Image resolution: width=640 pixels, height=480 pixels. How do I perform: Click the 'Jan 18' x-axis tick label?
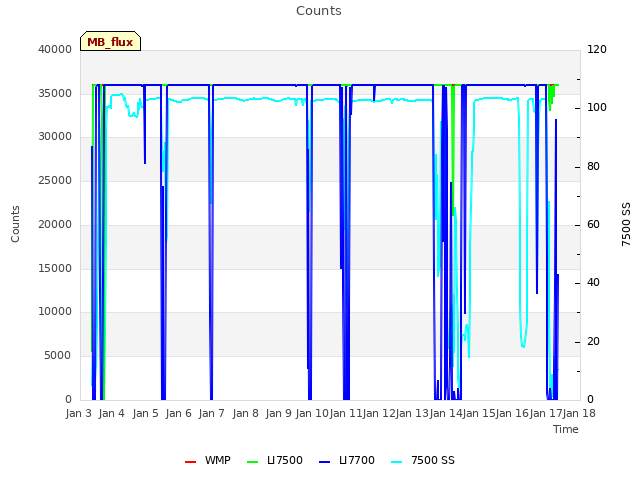[x=579, y=413]
